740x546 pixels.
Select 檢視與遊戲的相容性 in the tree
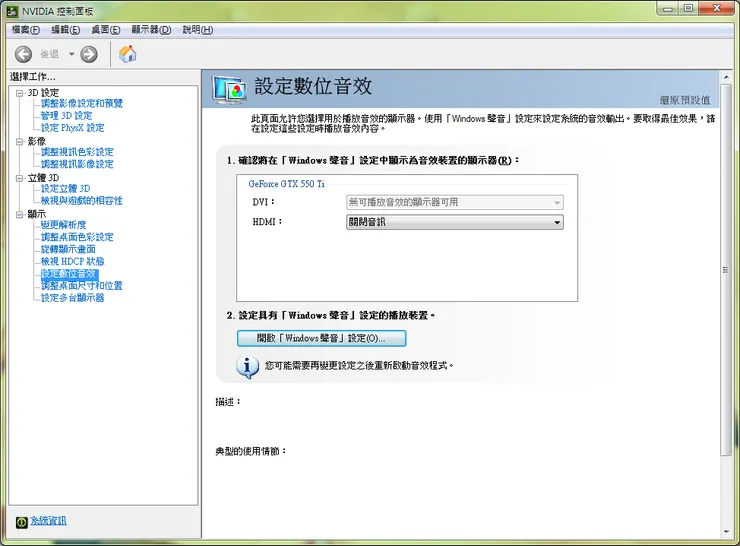click(82, 201)
